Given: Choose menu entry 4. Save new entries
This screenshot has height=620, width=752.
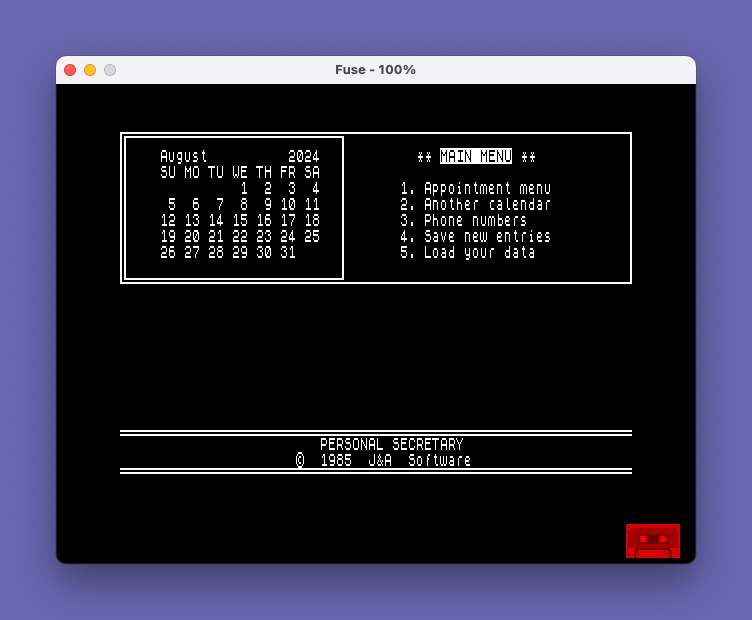Looking at the screenshot, I should pos(475,236).
